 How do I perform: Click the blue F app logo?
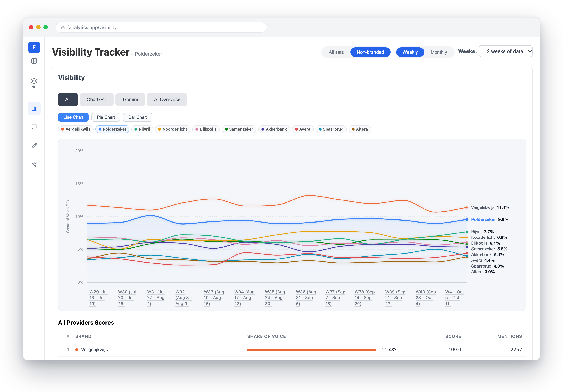click(34, 47)
